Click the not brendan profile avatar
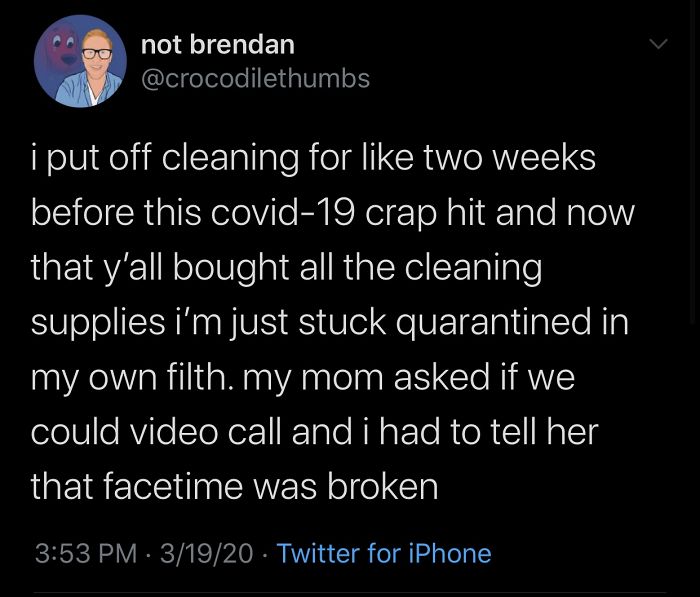Viewport: 700px width, 597px height. pyautogui.click(x=80, y=61)
